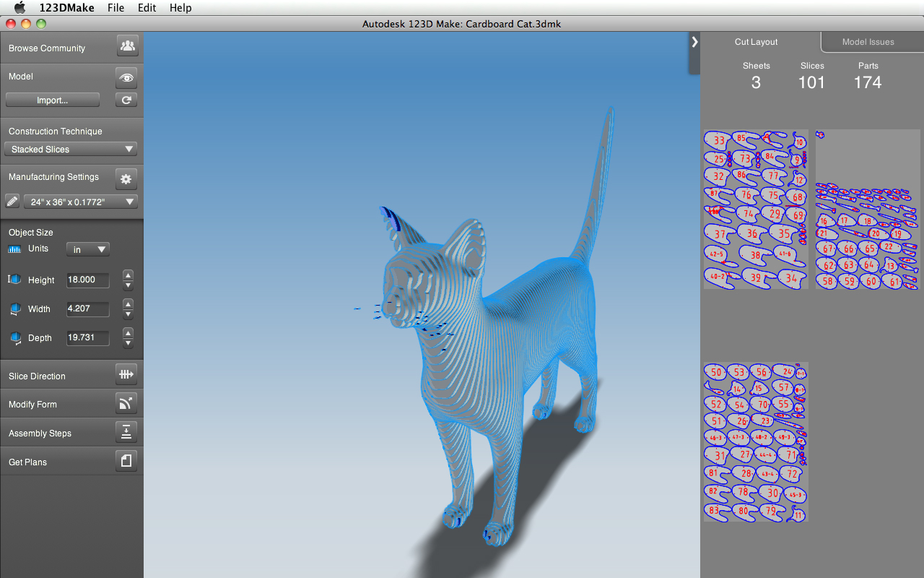The image size is (924, 578).
Task: Click the Height dimension icon
Action: [x=14, y=279]
